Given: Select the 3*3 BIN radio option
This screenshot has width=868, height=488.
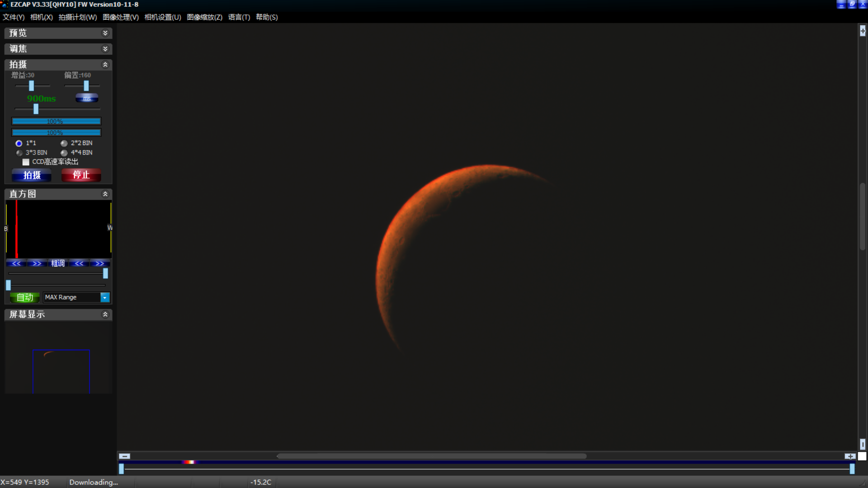Looking at the screenshot, I should coord(19,153).
